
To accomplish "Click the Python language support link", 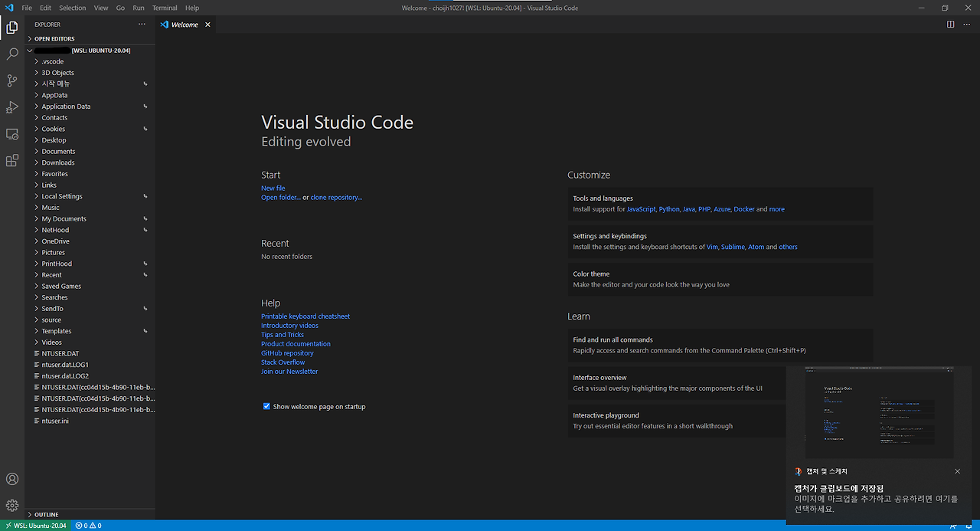I will pyautogui.click(x=669, y=209).
